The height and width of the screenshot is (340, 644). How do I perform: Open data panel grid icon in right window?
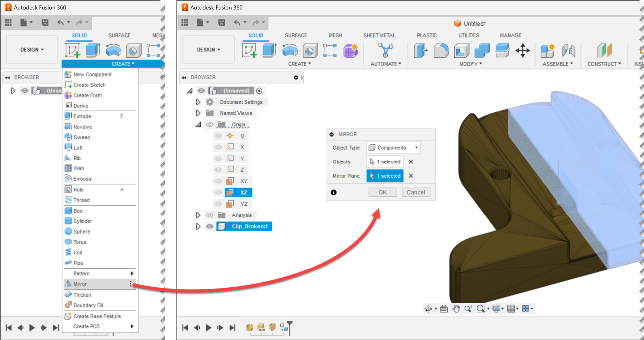[x=185, y=23]
